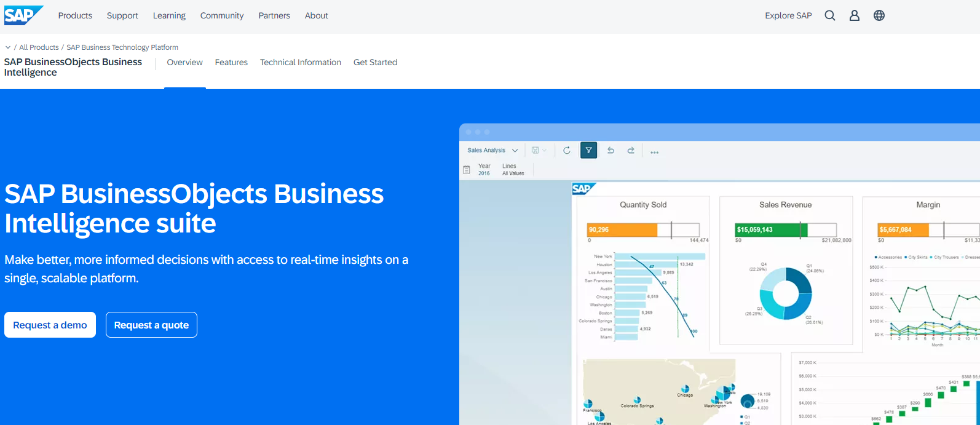Click SAP Business Technology Platform breadcrumb
Screen dimensions: 980x425
click(122, 47)
